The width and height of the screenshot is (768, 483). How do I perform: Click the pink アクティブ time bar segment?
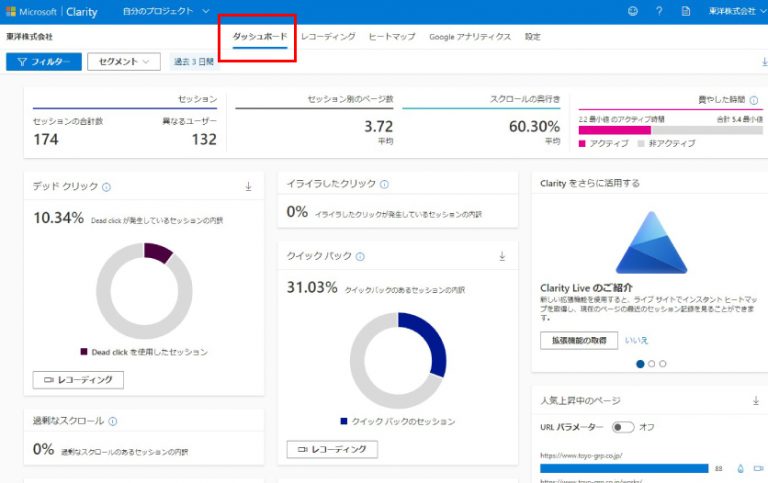[615, 130]
